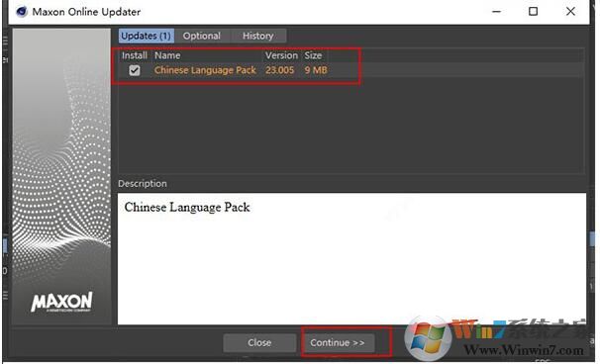Switch to the Updates (1) tab
The image size is (600, 364).
tap(146, 36)
